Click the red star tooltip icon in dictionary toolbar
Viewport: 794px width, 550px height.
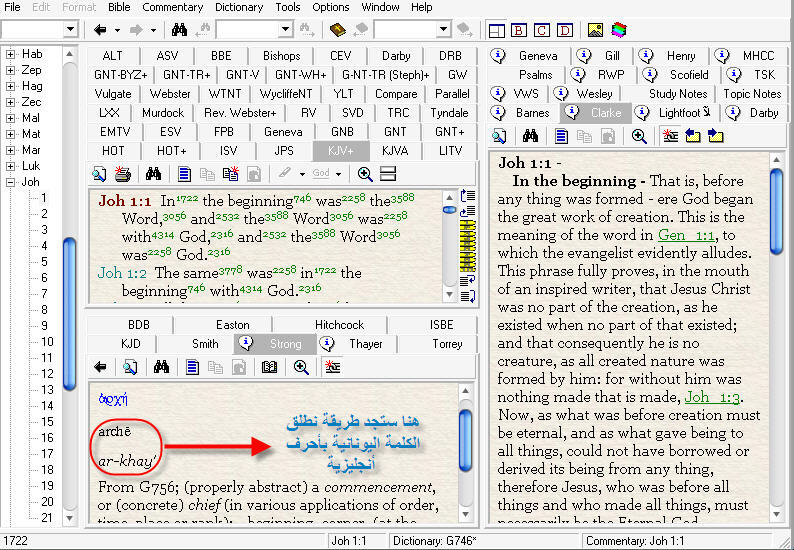(x=332, y=367)
